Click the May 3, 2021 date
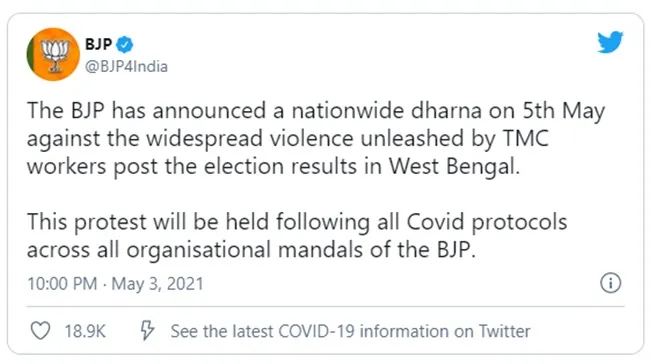Screen dimensions: 670x364 [158, 284]
